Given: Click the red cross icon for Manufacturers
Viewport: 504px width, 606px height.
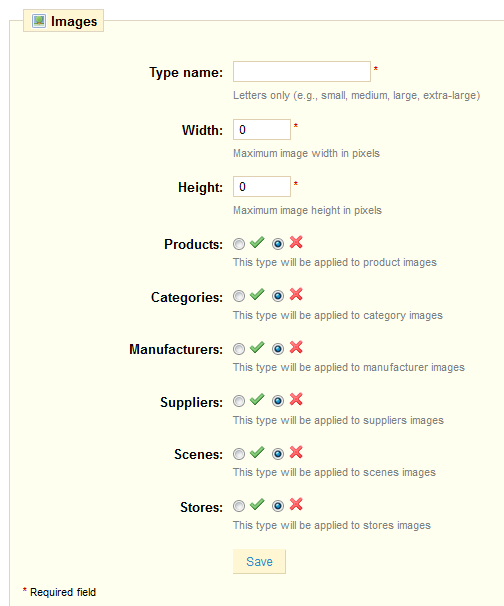Looking at the screenshot, I should (296, 347).
